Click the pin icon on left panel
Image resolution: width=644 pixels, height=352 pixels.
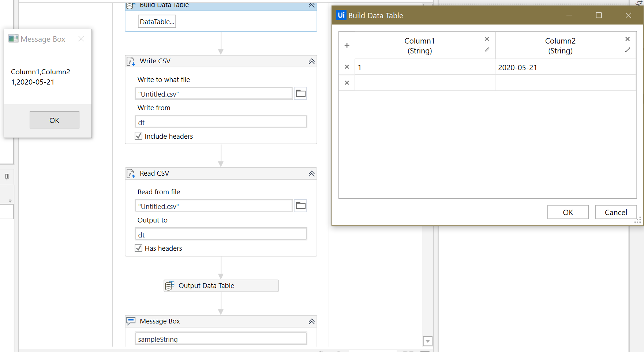7,177
